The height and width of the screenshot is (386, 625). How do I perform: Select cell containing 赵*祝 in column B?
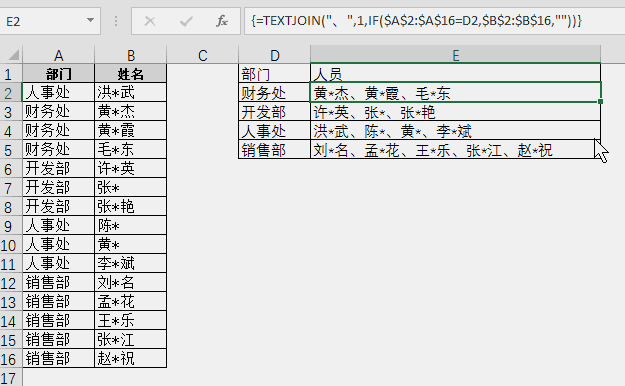pos(131,358)
